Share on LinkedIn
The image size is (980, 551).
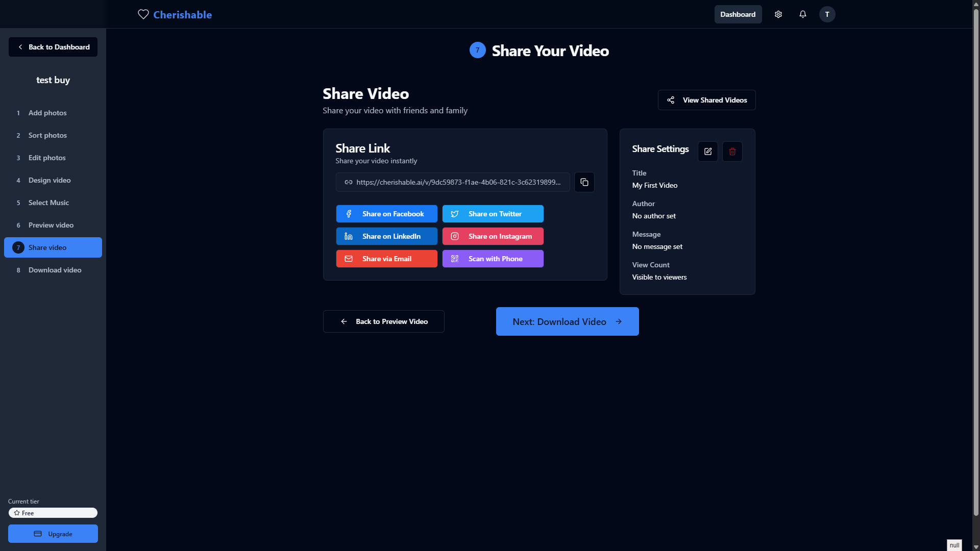click(386, 236)
